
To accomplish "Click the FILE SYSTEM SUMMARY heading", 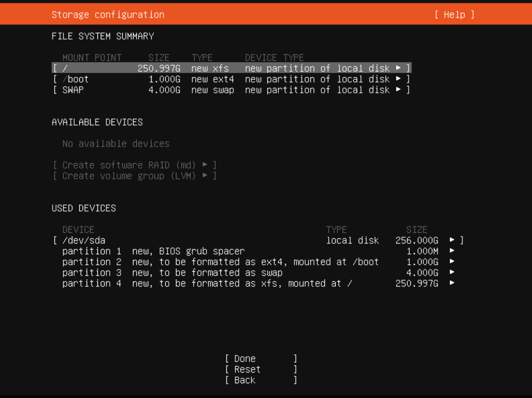I will [x=103, y=36].
